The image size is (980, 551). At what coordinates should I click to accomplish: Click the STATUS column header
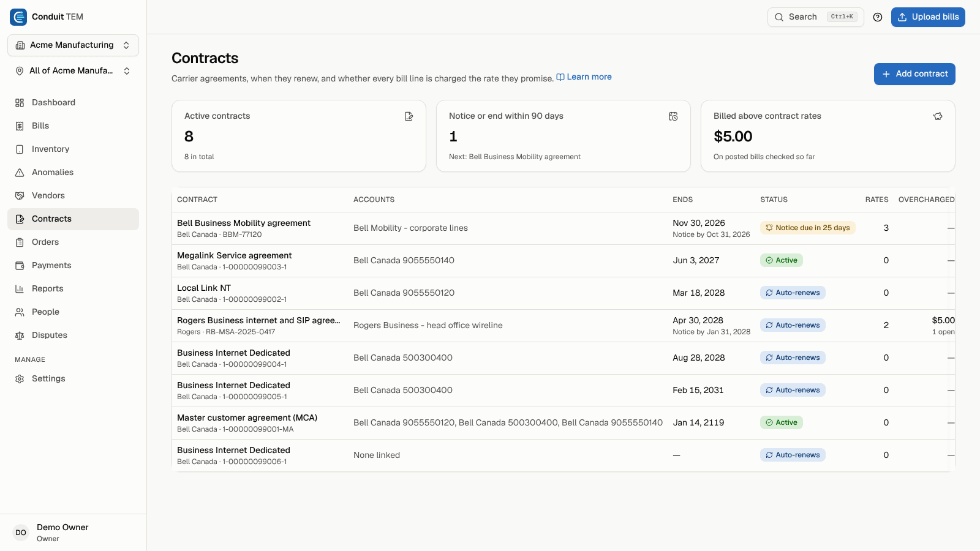coord(774,200)
